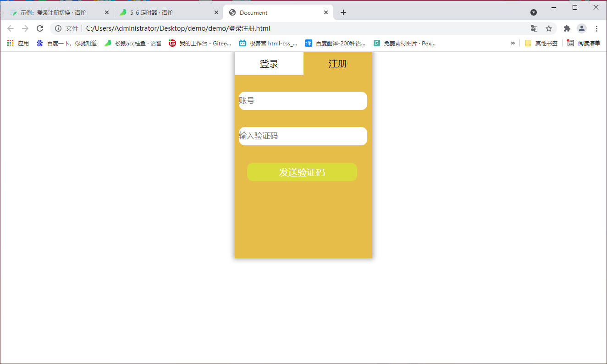Open 极客营 html-css bookmark
The width and height of the screenshot is (607, 364).
[x=268, y=44]
